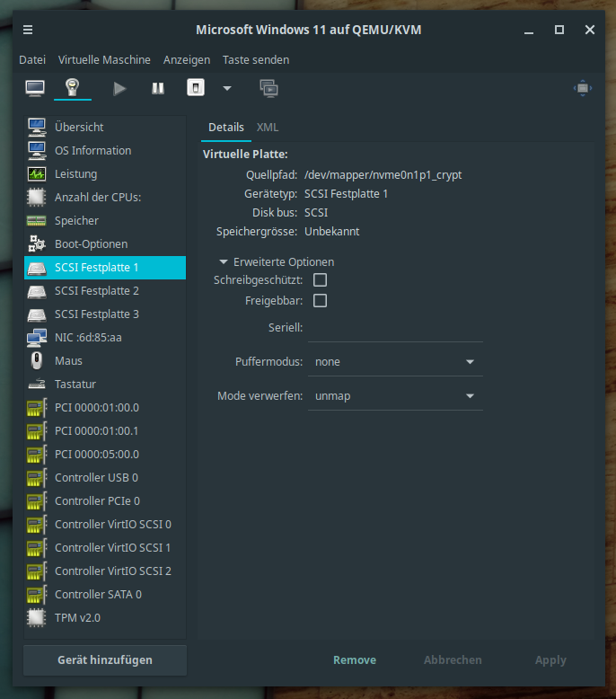Open Taste senden menu
Image resolution: width=616 pixels, height=699 pixels.
coord(256,59)
